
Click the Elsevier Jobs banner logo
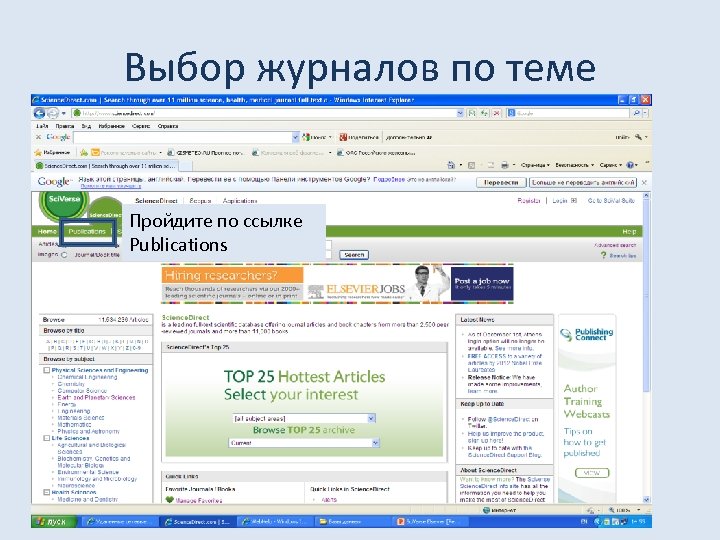click(357, 289)
